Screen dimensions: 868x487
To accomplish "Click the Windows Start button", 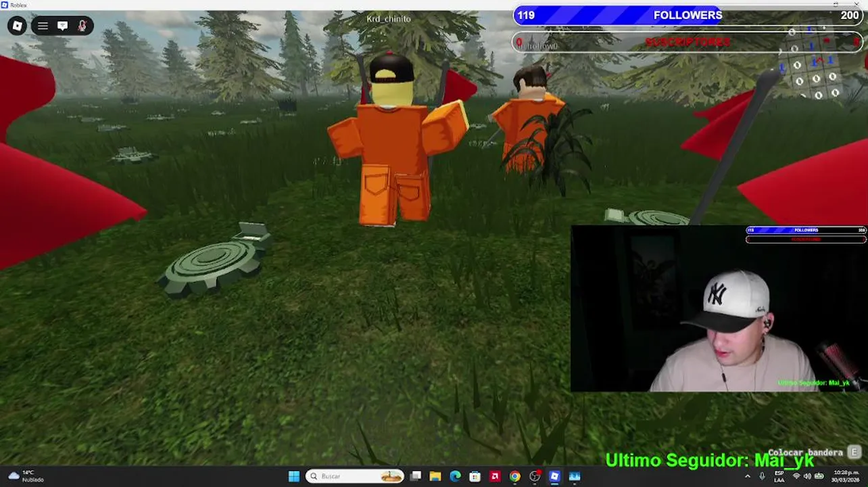I will click(294, 476).
